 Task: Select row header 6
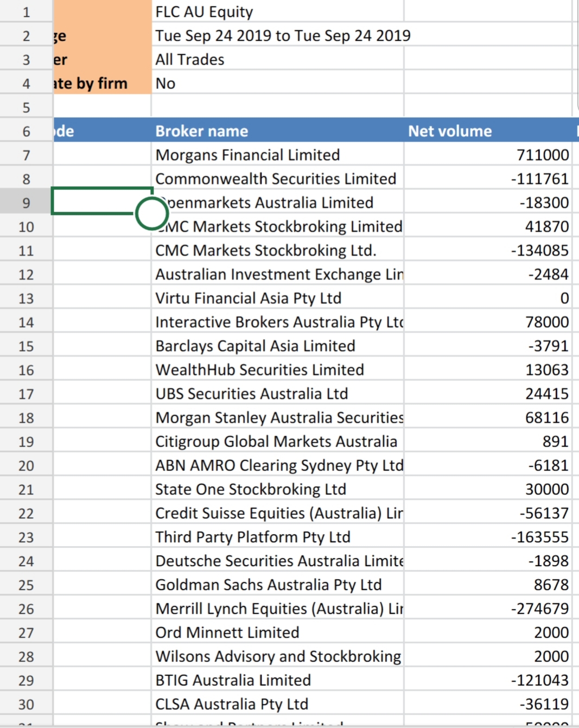pos(26,131)
